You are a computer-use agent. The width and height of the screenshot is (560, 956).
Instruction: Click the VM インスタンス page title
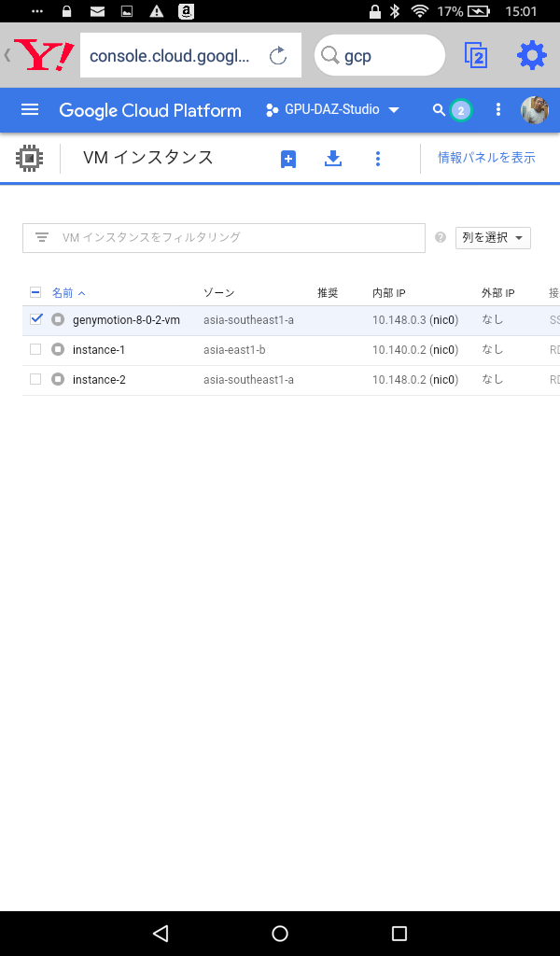coord(148,157)
